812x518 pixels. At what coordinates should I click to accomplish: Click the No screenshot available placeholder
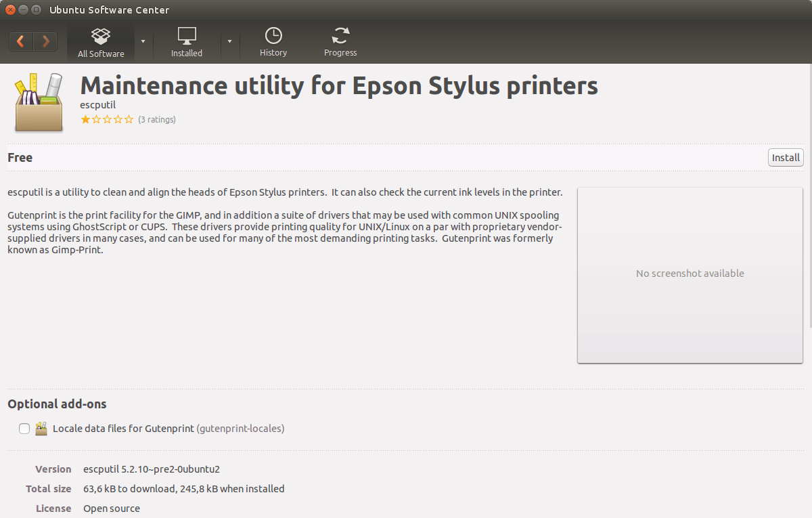[x=690, y=274]
